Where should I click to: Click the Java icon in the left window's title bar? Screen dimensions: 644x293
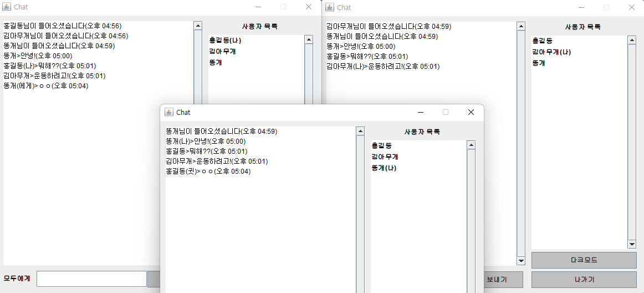7,7
